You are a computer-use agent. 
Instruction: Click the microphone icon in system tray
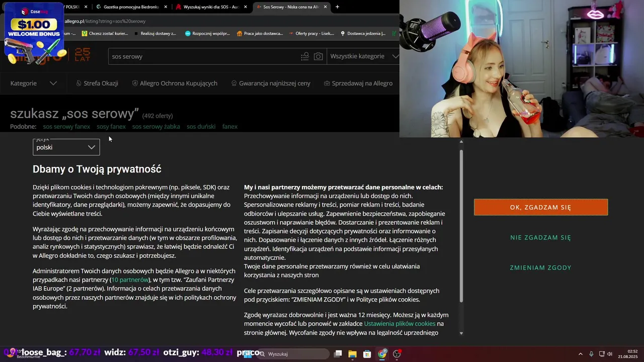pyautogui.click(x=591, y=354)
